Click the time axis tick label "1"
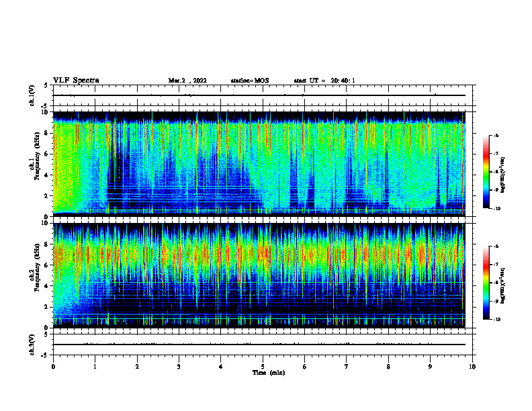Image resolution: width=532 pixels, height=411 pixels. coord(95,367)
